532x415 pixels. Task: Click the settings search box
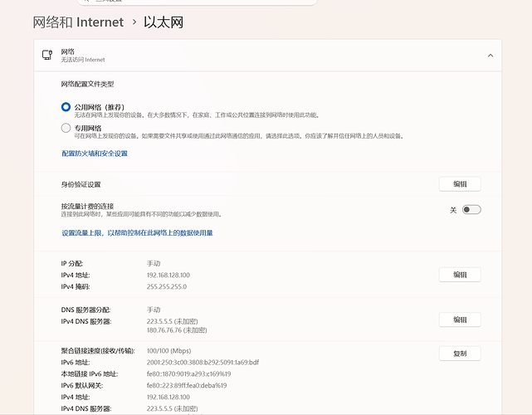[197, 2]
